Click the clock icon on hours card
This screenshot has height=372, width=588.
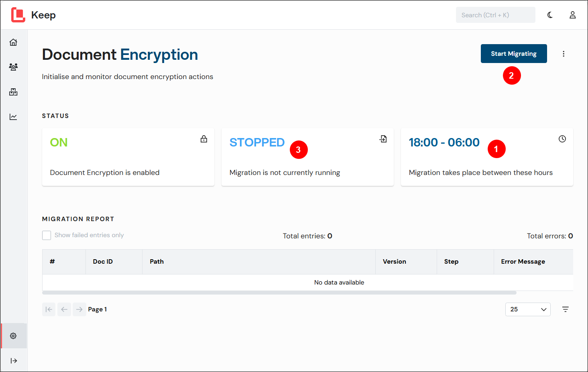(562, 139)
